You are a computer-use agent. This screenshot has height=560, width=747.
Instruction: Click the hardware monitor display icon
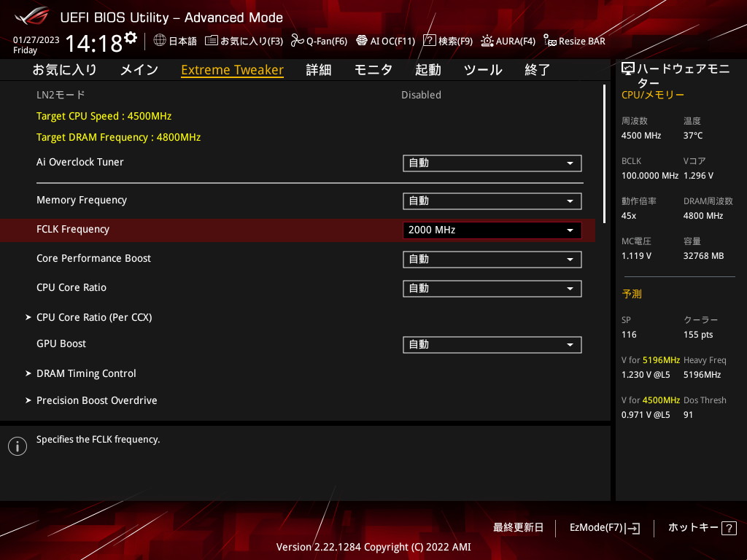point(628,69)
